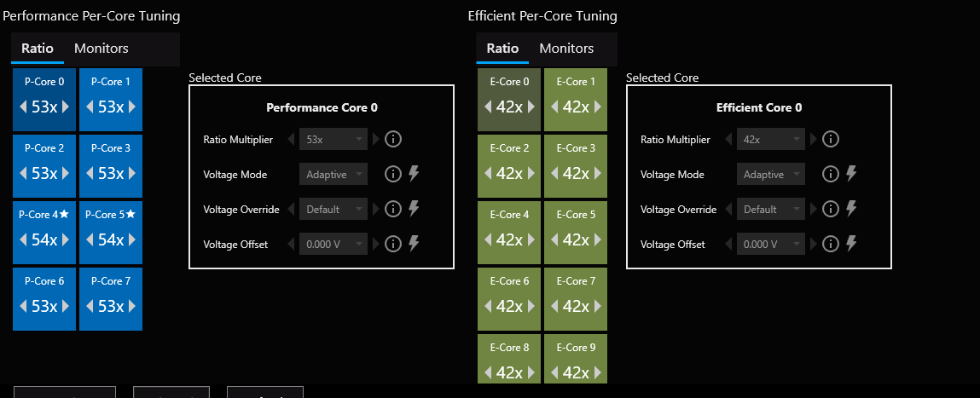
Task: Open Efficient Core Voltage Mode Adaptive dropdown
Action: (x=771, y=175)
